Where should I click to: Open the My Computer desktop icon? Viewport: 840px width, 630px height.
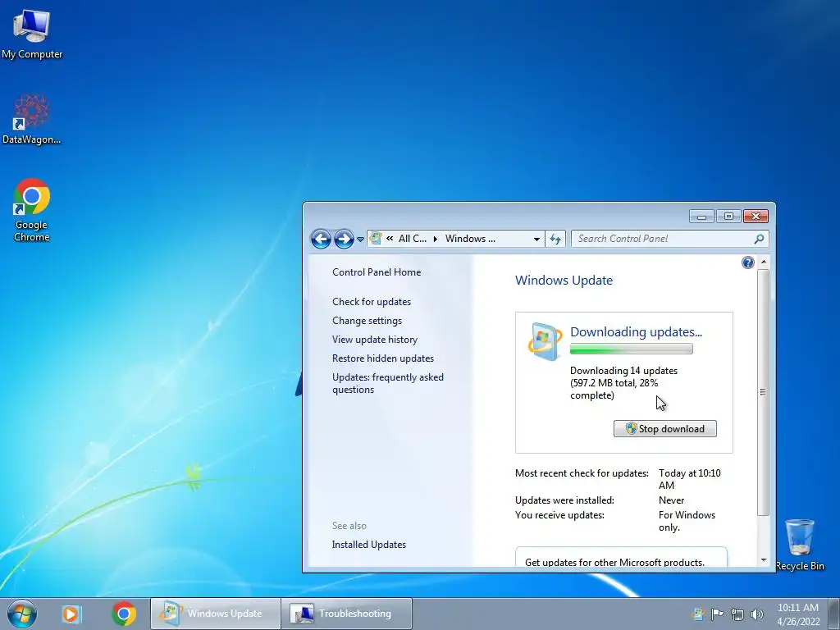pyautogui.click(x=32, y=33)
